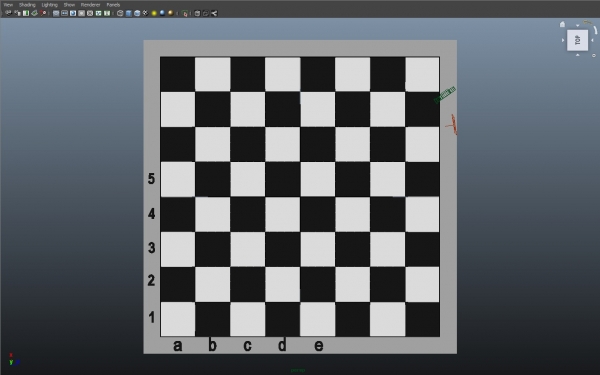Enable Wireframe on Shaded icon
This screenshot has height=375, width=600.
pyautogui.click(x=137, y=13)
